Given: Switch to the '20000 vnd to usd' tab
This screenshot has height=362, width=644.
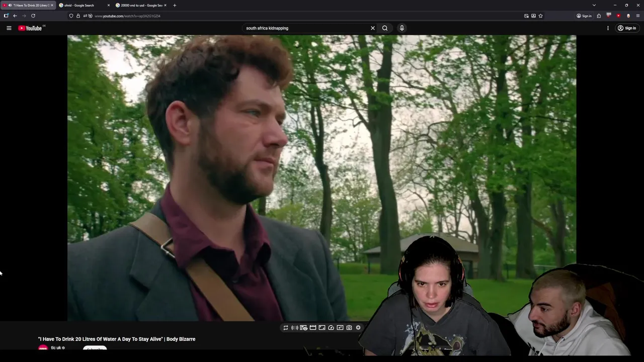Looking at the screenshot, I should coord(141,5).
